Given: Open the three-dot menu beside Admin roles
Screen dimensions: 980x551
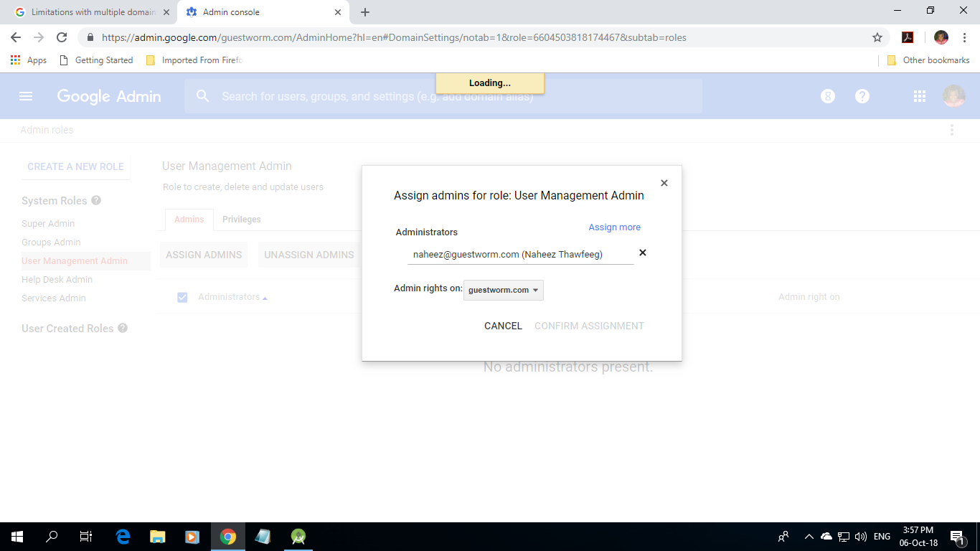Looking at the screenshot, I should [952, 130].
